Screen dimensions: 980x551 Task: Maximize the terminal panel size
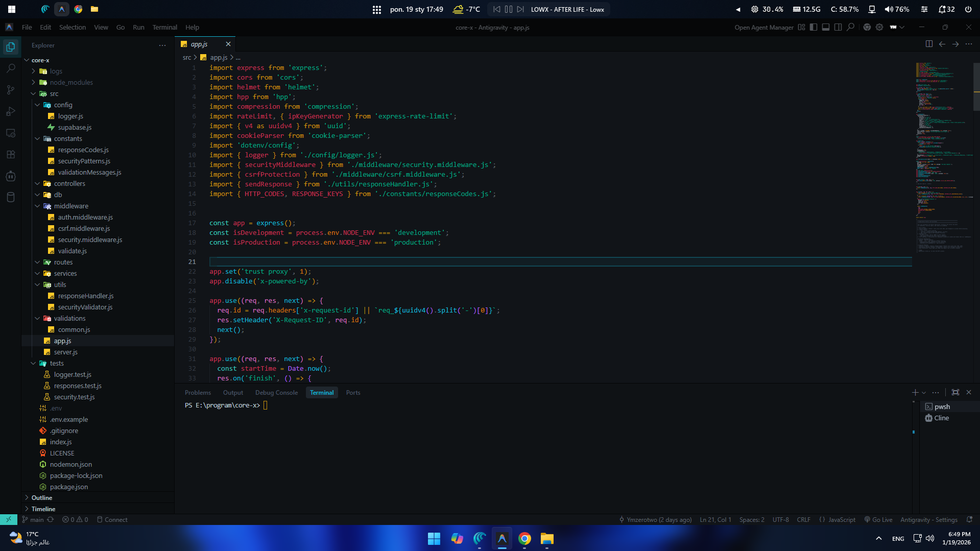point(955,393)
